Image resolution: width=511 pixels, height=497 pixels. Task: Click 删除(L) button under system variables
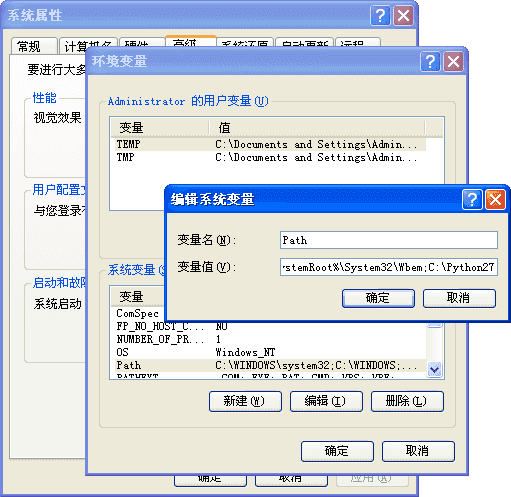click(x=407, y=401)
